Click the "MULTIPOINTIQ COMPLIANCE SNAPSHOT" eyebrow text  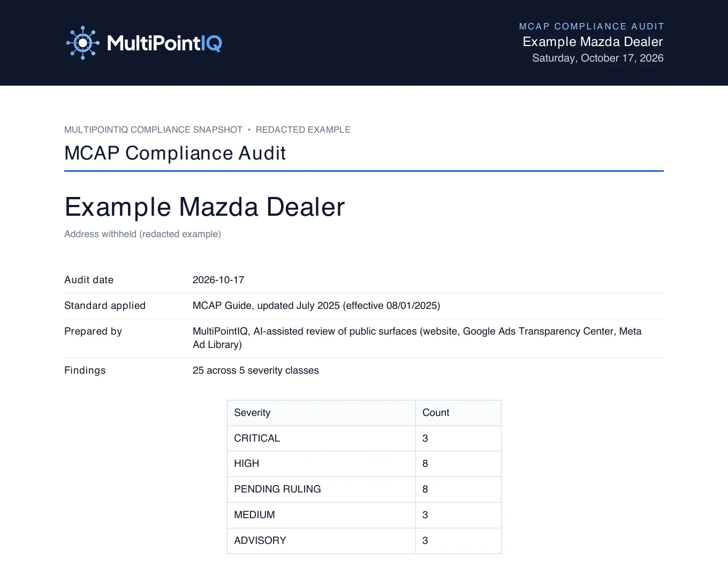[154, 130]
